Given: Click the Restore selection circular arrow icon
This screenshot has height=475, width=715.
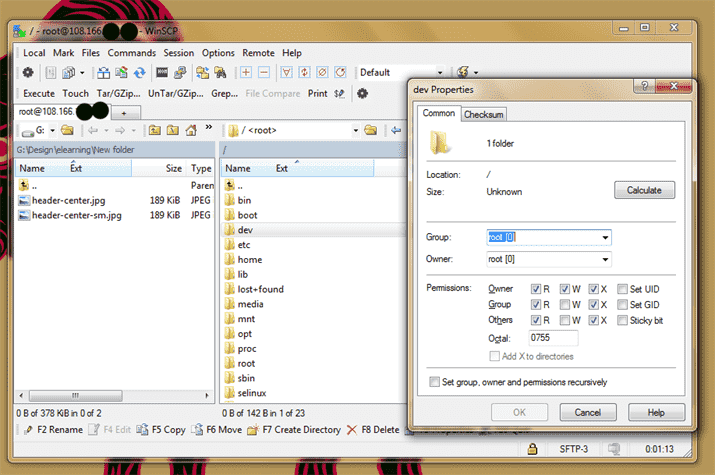Looking at the screenshot, I should [x=341, y=72].
